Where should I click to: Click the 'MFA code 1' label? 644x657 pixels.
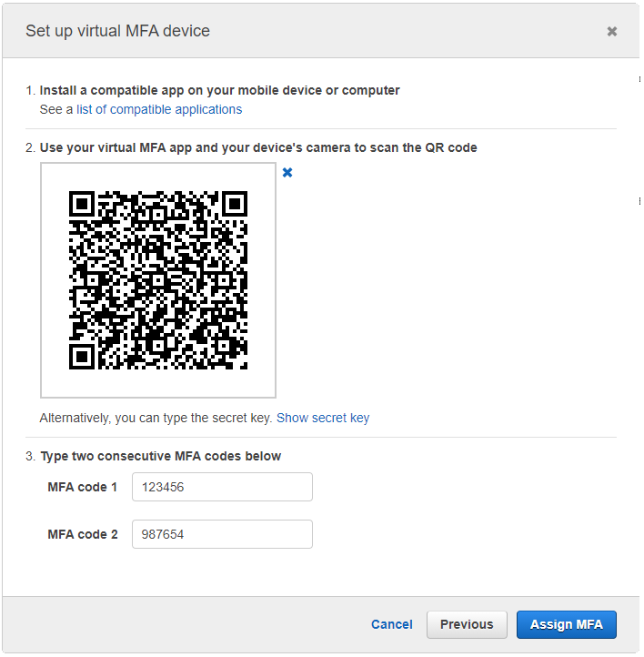[x=83, y=487]
